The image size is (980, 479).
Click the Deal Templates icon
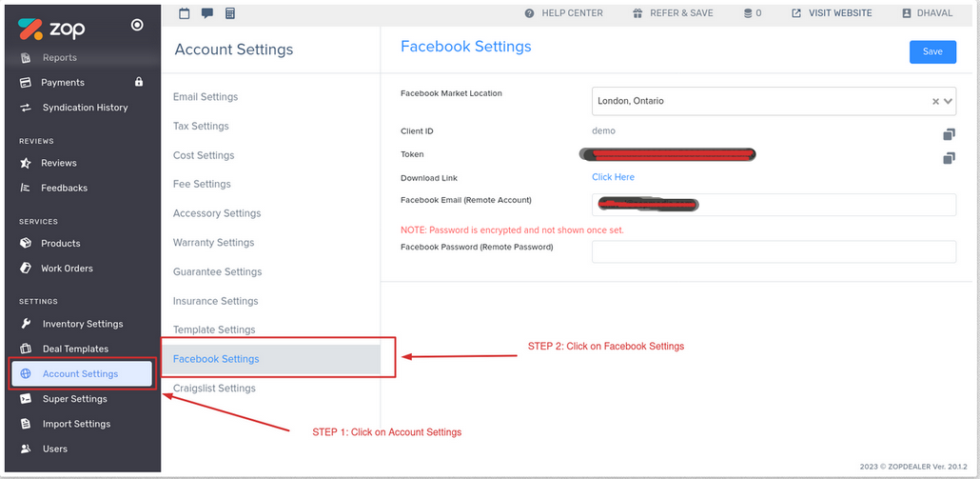[x=26, y=349]
